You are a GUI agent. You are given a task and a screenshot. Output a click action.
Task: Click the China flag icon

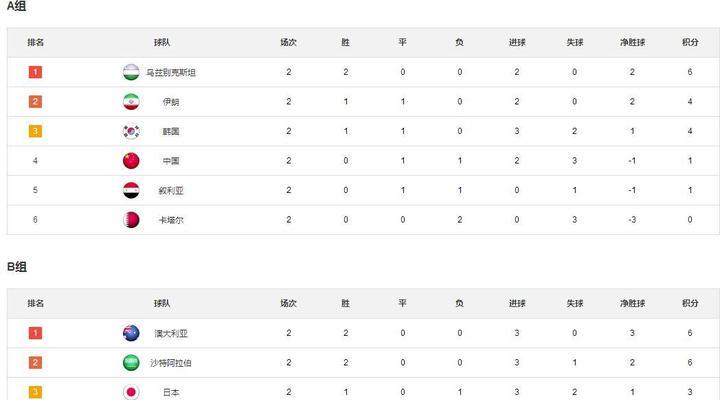click(x=131, y=161)
